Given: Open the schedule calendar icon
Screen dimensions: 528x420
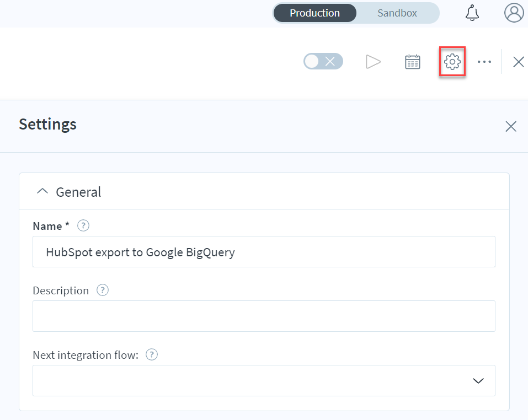Looking at the screenshot, I should [413, 62].
